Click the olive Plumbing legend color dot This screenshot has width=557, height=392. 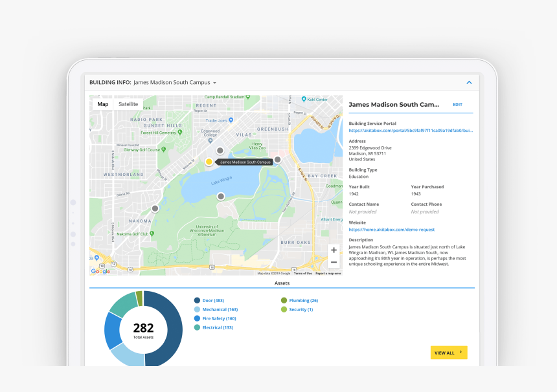click(284, 301)
